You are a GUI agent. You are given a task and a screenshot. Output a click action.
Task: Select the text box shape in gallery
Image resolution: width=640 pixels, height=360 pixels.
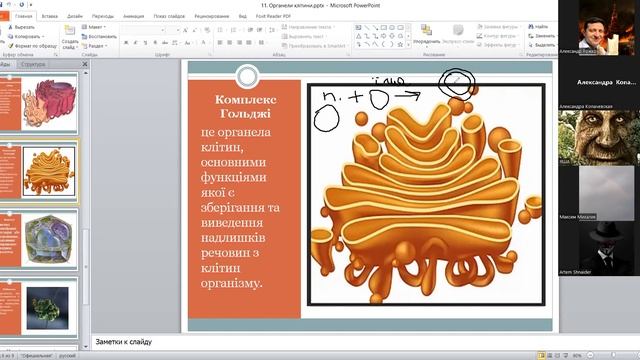(x=358, y=28)
